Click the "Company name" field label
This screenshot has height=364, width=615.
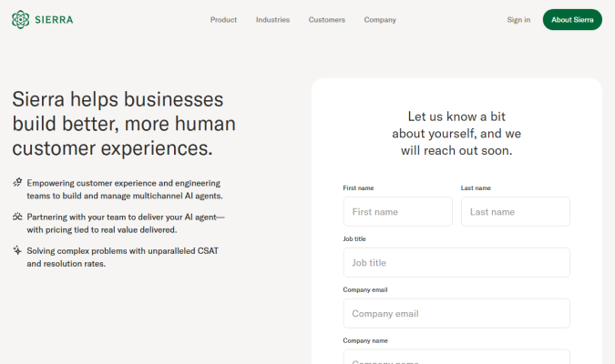365,341
